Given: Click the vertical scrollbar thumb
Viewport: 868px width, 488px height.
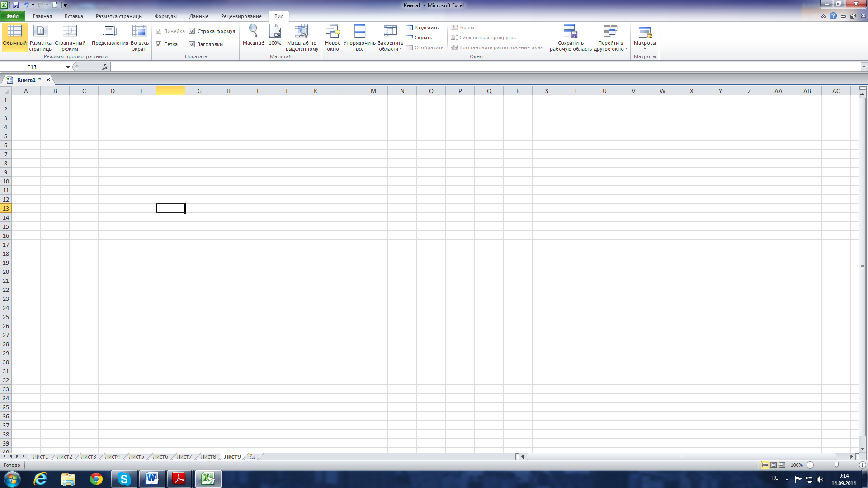Looking at the screenshot, I should point(863,267).
